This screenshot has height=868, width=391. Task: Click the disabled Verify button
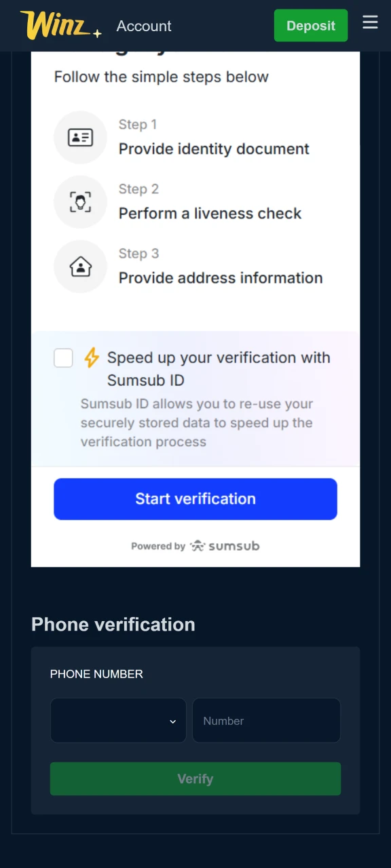point(195,778)
